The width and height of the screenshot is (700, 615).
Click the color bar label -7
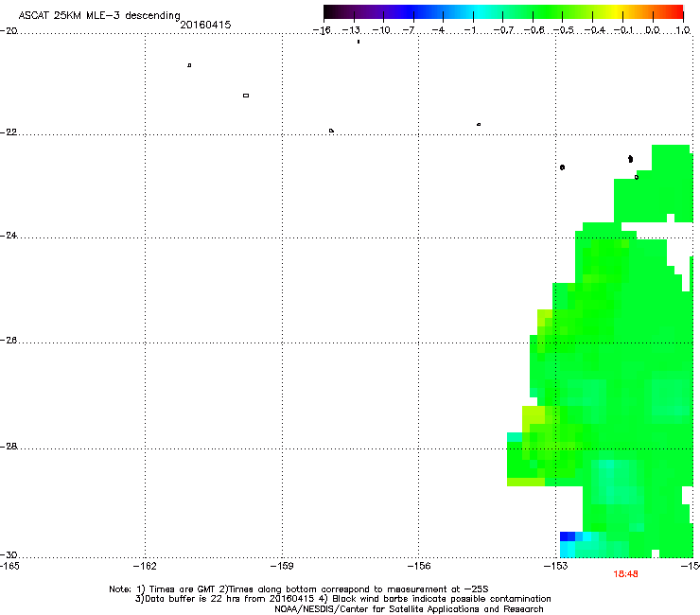(409, 30)
